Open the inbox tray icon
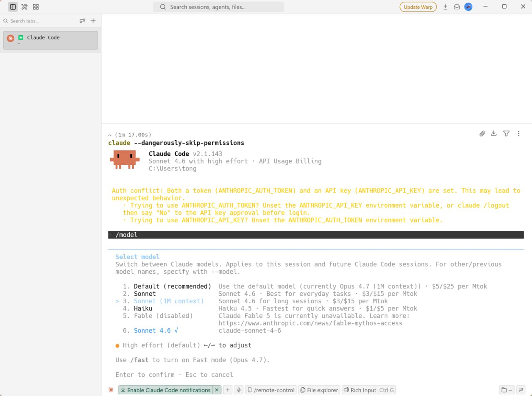This screenshot has height=396, width=532. 457,7
